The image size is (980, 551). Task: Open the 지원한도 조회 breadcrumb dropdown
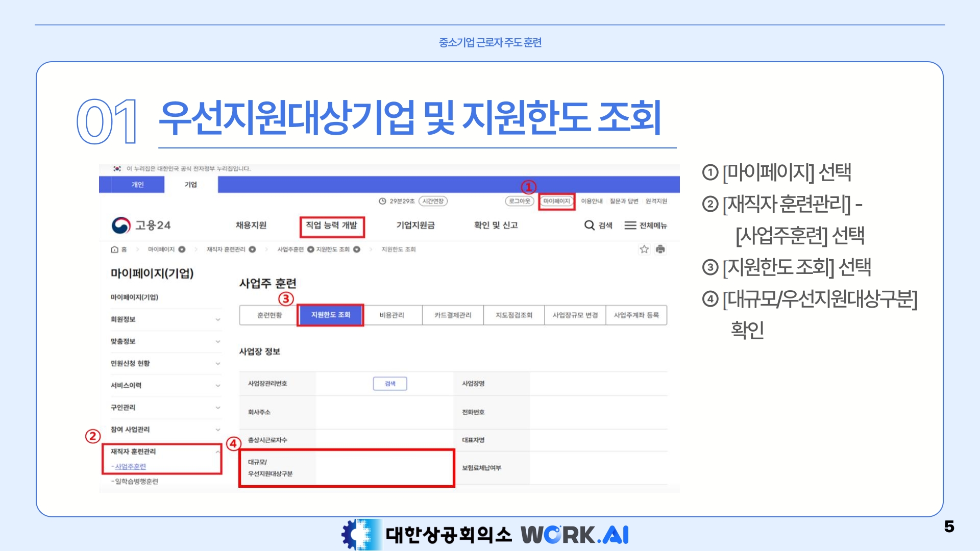pos(357,249)
